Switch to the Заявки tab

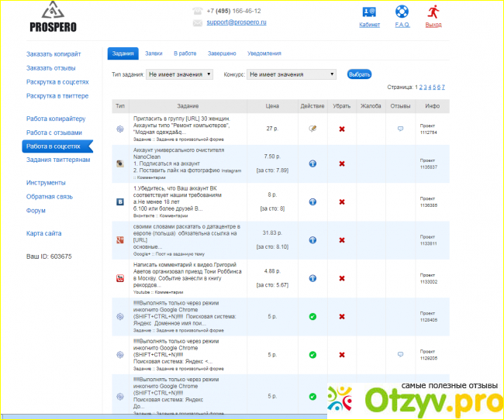pyautogui.click(x=154, y=53)
